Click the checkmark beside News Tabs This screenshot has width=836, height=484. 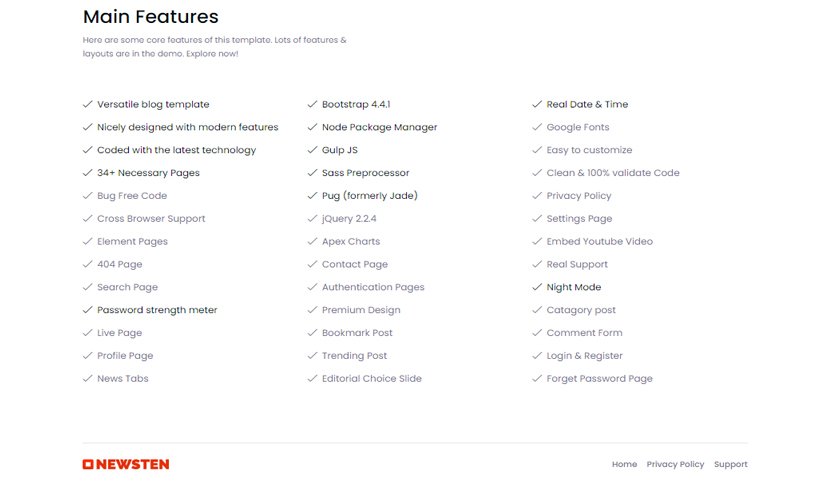click(x=88, y=378)
